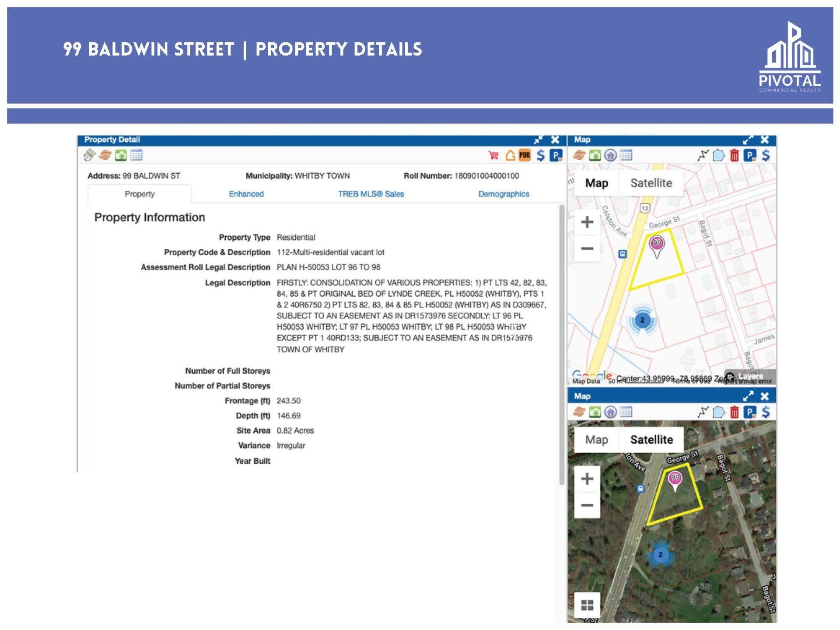This screenshot has height=630, width=840.
Task: Click the table grid icon in lower Map panel
Action: pos(626,412)
